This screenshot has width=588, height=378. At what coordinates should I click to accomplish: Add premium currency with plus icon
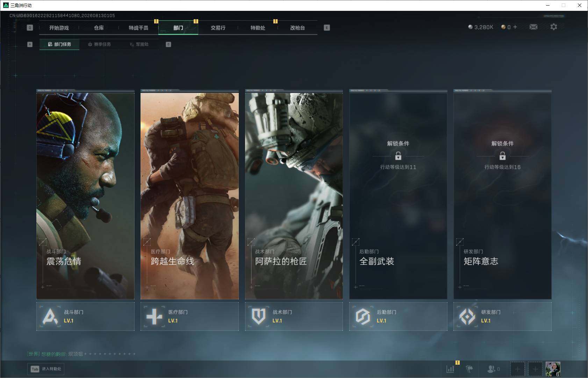click(x=515, y=27)
